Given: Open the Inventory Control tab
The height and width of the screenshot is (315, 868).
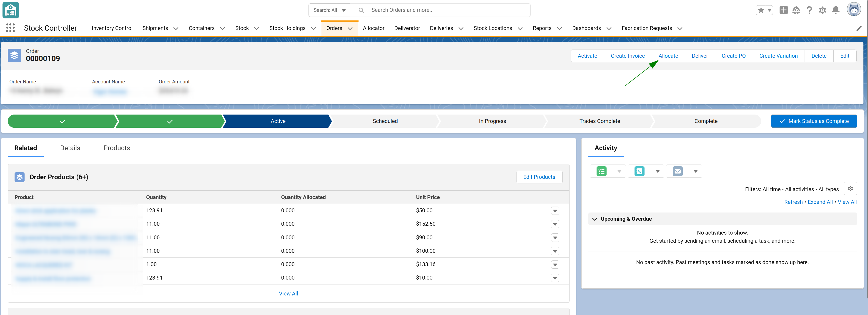Looking at the screenshot, I should (x=112, y=28).
